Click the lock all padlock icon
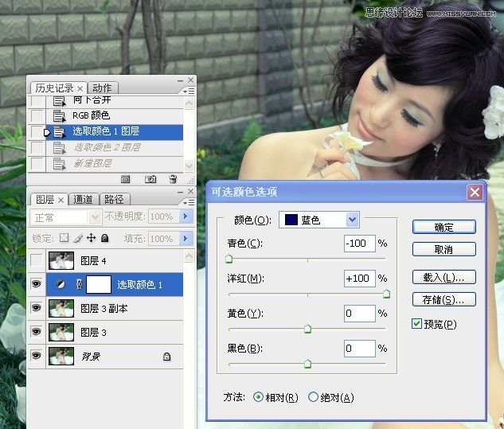This screenshot has width=504, height=429. click(x=104, y=238)
